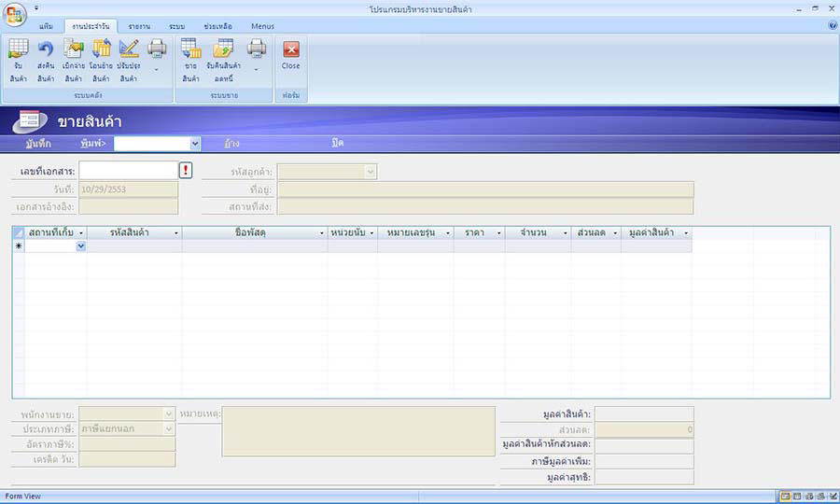The image size is (840, 504).
Task: Switch to the รายงาน ribbon tab
Action: (x=139, y=26)
